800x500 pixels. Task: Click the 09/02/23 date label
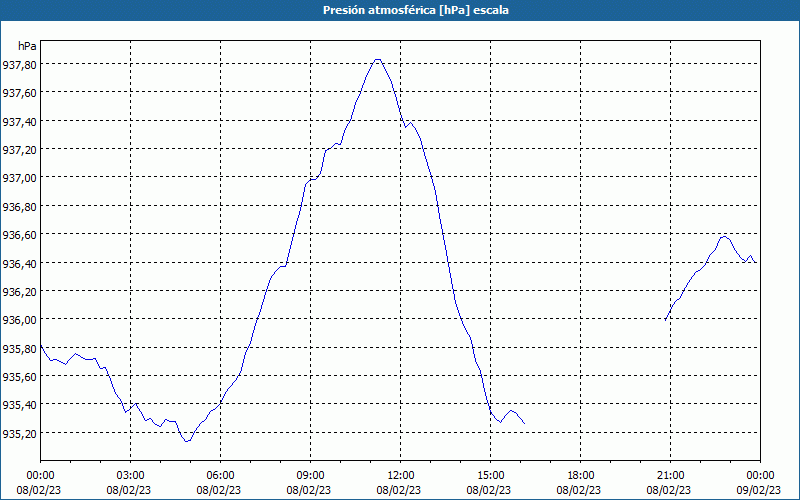(x=759, y=490)
